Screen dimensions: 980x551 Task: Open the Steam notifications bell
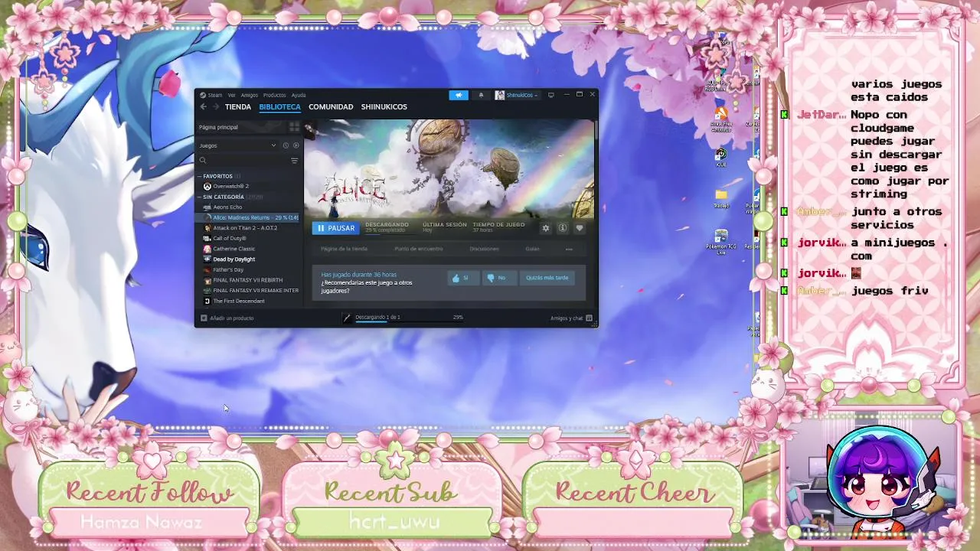(481, 95)
